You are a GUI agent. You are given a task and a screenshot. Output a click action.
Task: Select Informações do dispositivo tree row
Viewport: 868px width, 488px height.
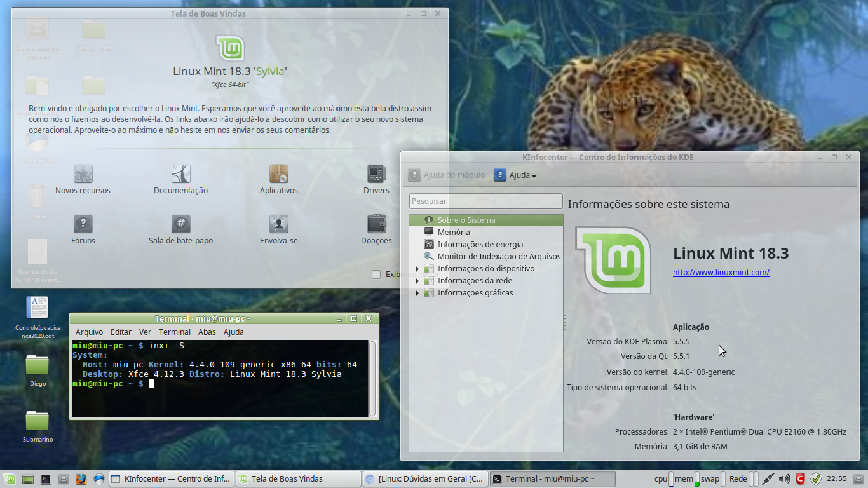click(x=486, y=268)
